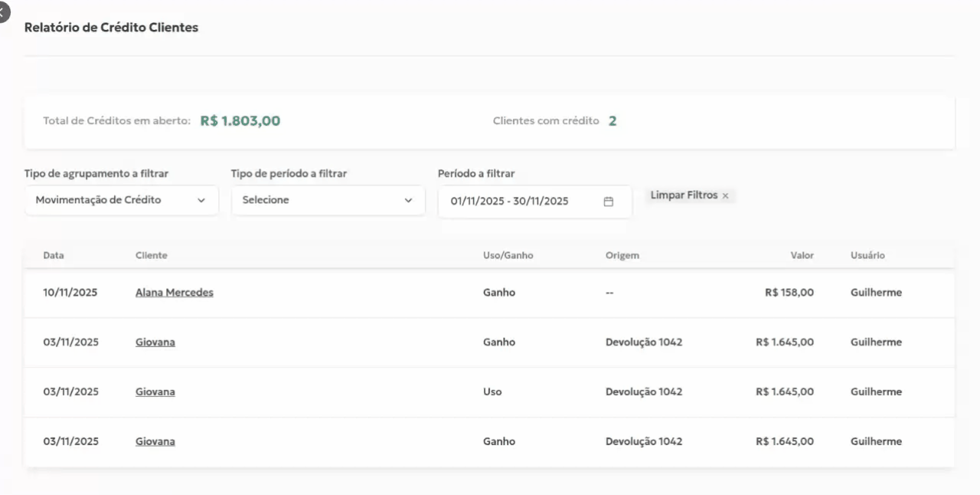980x495 pixels.
Task: Click the R$ 158,00 value cell
Action: [x=789, y=293]
